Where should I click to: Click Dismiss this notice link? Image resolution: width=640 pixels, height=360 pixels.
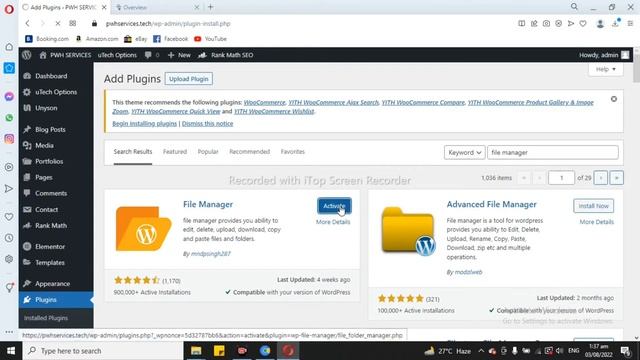pyautogui.click(x=207, y=123)
